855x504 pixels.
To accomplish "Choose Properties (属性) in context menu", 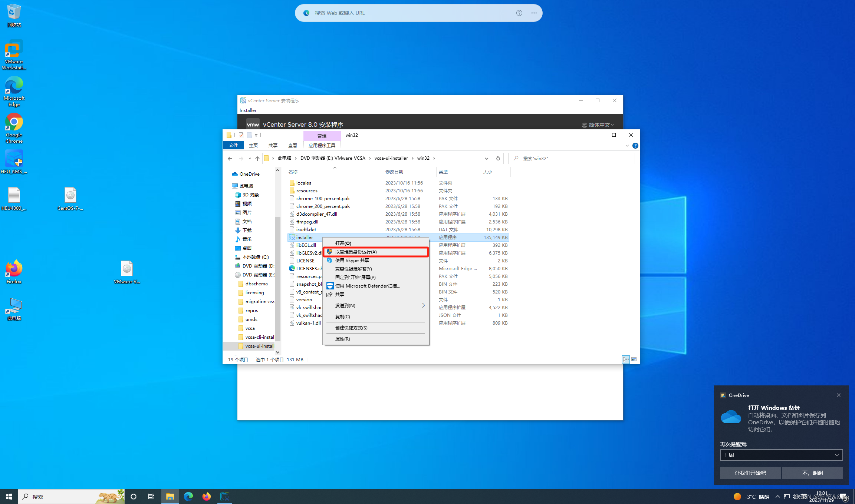I will click(376, 339).
